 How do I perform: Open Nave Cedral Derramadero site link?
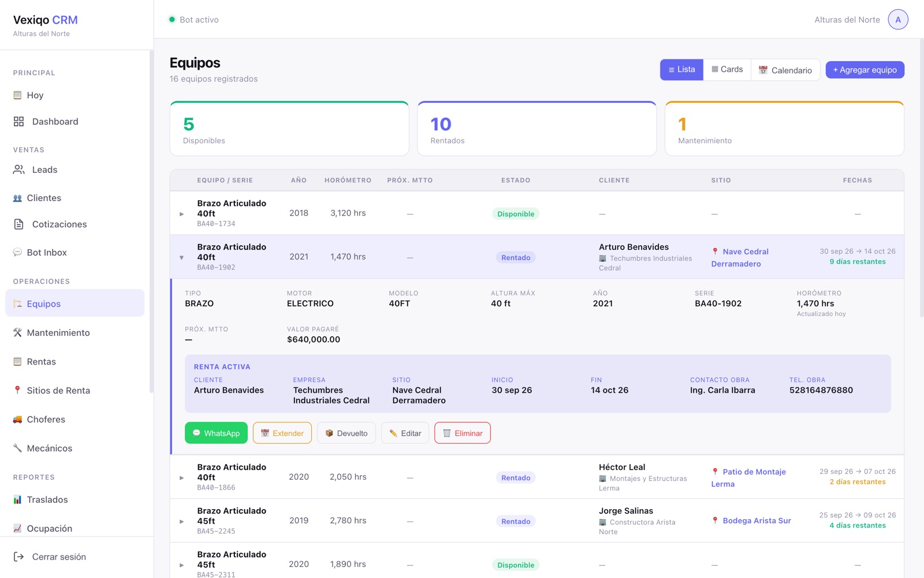[740, 258]
